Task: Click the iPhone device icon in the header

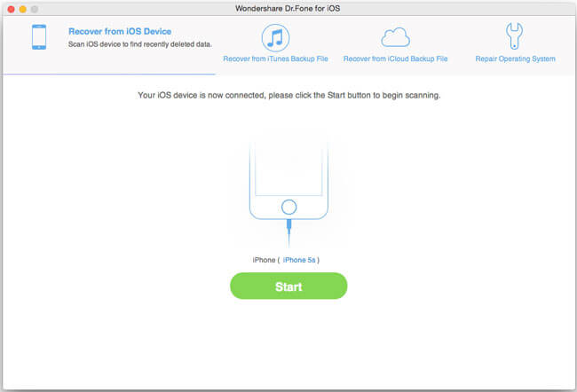Action: tap(39, 36)
